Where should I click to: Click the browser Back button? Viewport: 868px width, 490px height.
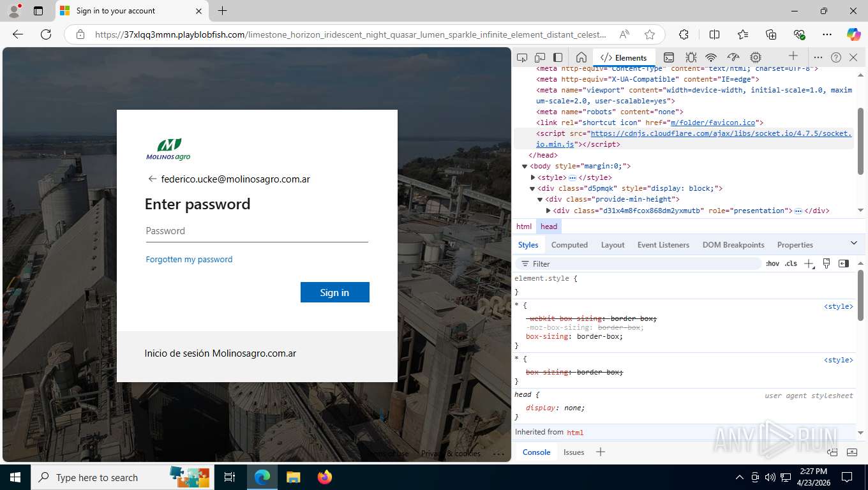point(18,34)
